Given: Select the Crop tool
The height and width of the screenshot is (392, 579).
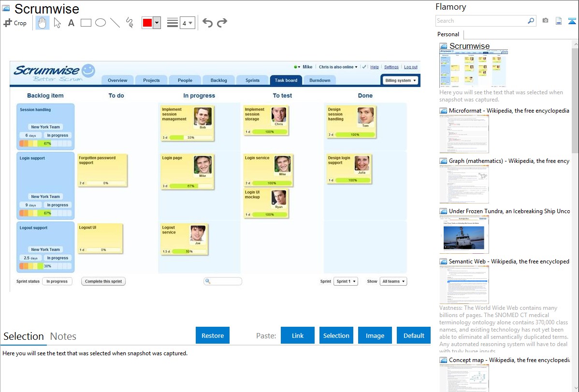Looking at the screenshot, I should click(x=15, y=23).
